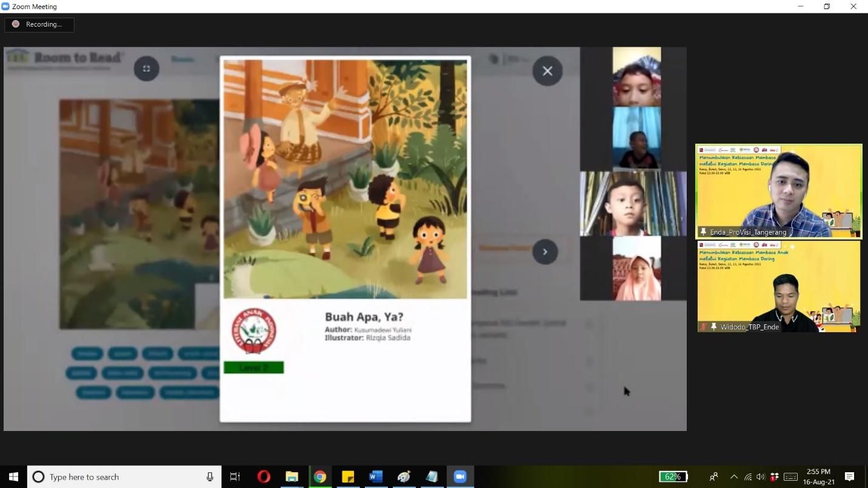Open the People icon in system tray
Screen dimensions: 868x488
coord(713,477)
